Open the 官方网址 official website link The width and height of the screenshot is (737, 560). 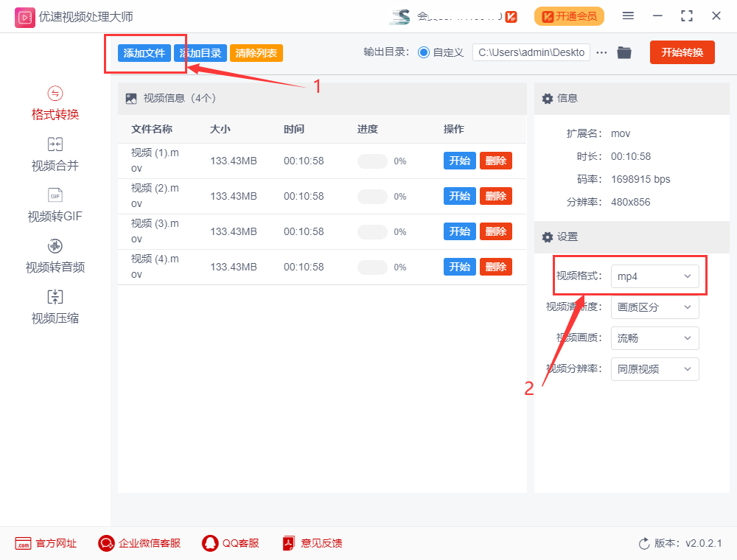tap(46, 544)
